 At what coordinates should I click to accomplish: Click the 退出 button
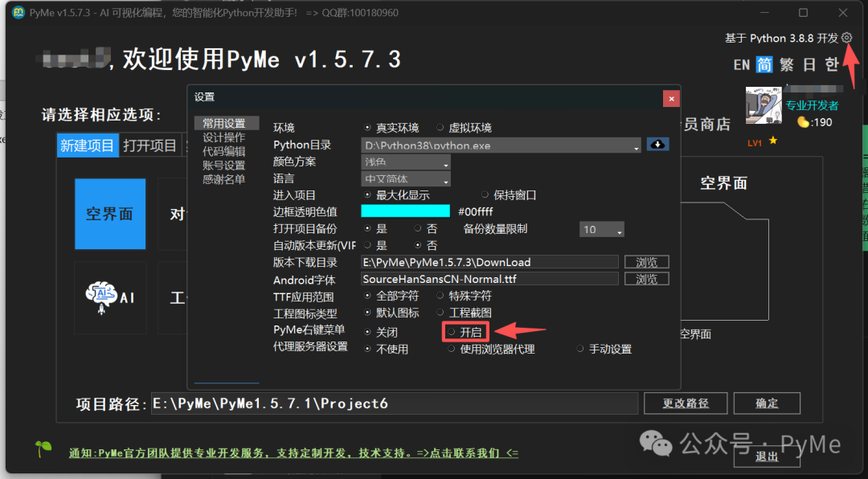[x=767, y=456]
